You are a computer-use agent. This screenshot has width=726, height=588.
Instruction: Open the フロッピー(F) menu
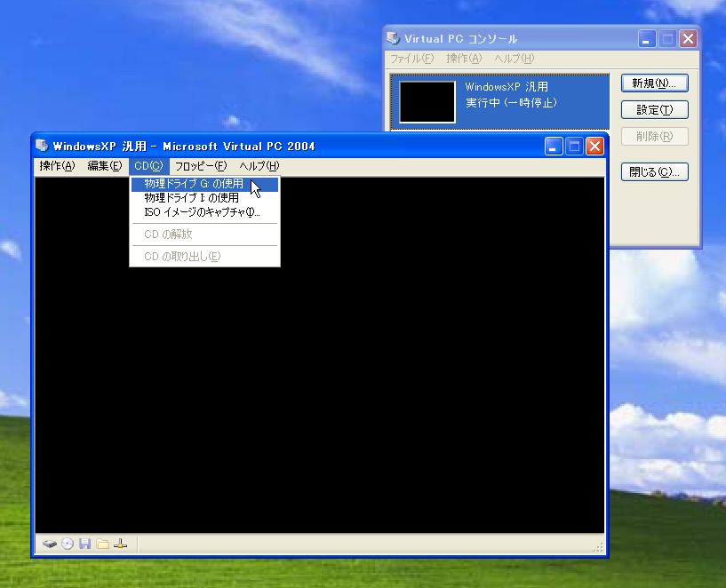point(201,165)
